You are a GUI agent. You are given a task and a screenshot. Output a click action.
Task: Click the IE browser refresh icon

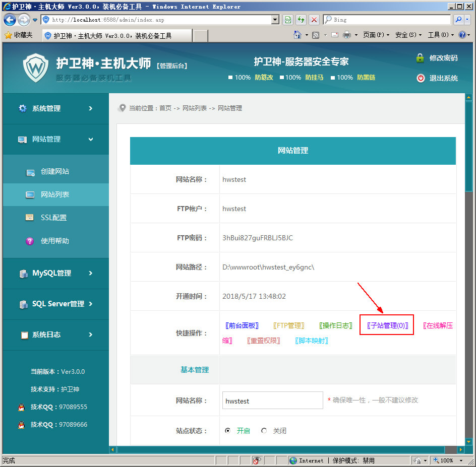click(301, 20)
